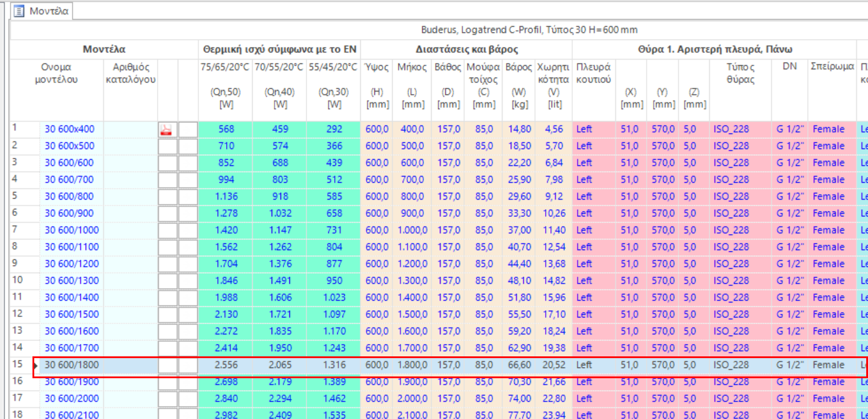868x419 pixels.
Task: Select model 30 600/1800 name cell
Action: (x=71, y=365)
